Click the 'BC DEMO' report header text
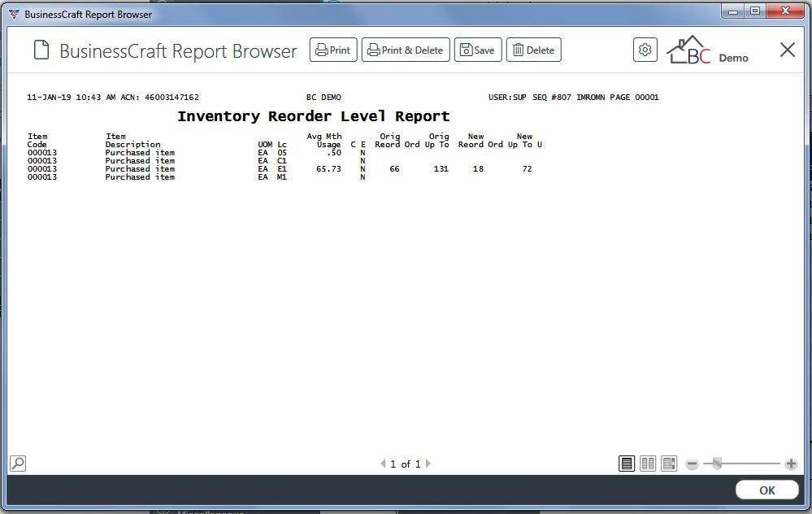This screenshot has width=812, height=514. (323, 98)
